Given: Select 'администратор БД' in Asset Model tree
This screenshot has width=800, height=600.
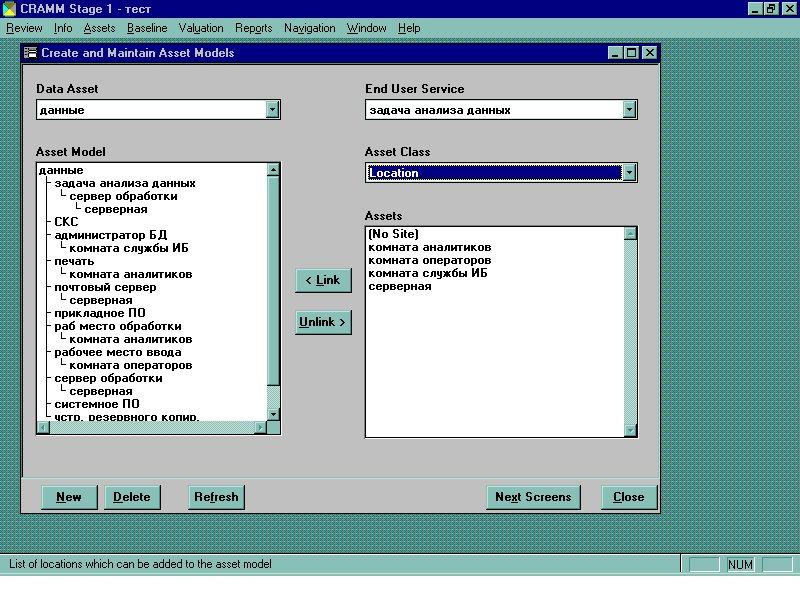Looking at the screenshot, I should (x=110, y=235).
